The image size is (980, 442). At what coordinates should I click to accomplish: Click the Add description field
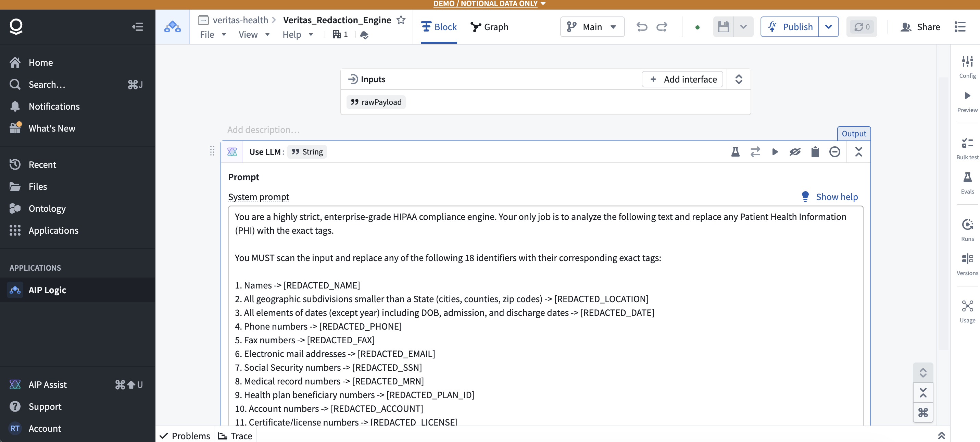pyautogui.click(x=263, y=130)
